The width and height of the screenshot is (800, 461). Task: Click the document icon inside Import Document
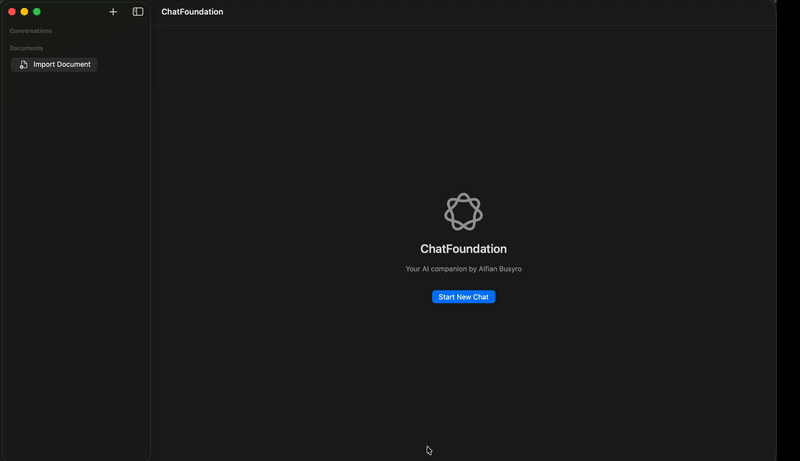tap(23, 64)
